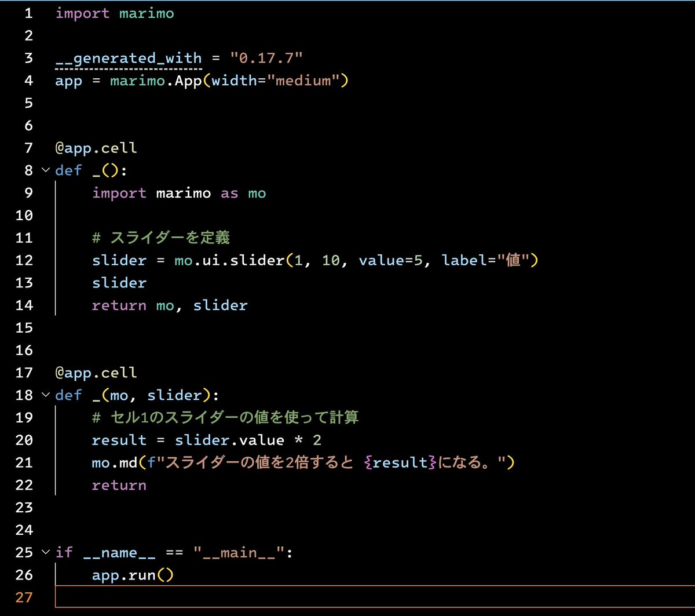Viewport: 695px width, 616px height.
Task: Collapse the fold chevron at line 18
Action: (x=46, y=395)
